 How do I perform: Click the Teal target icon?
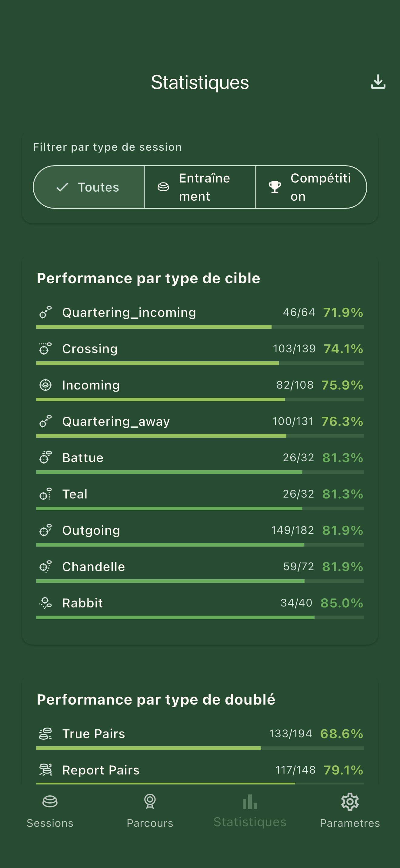pos(45,494)
